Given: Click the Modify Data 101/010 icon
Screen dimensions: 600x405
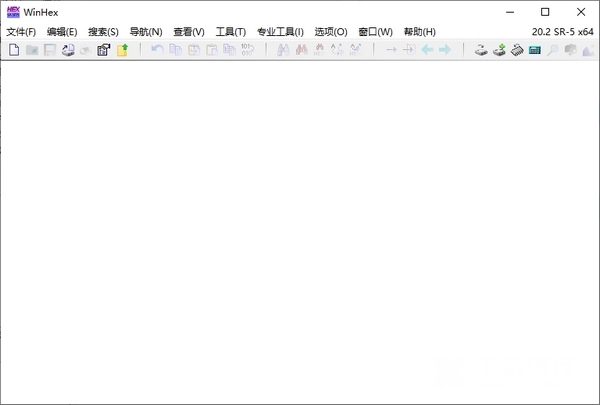Looking at the screenshot, I should tap(247, 50).
